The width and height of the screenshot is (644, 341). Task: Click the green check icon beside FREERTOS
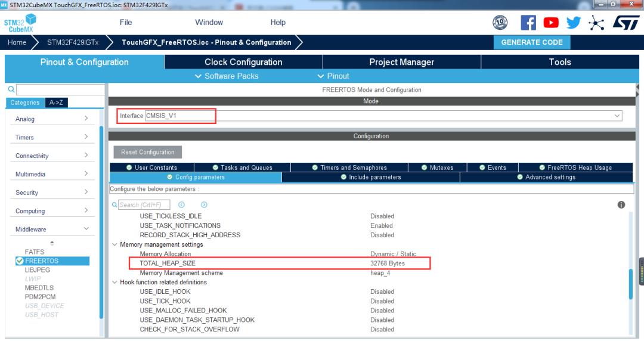(19, 261)
